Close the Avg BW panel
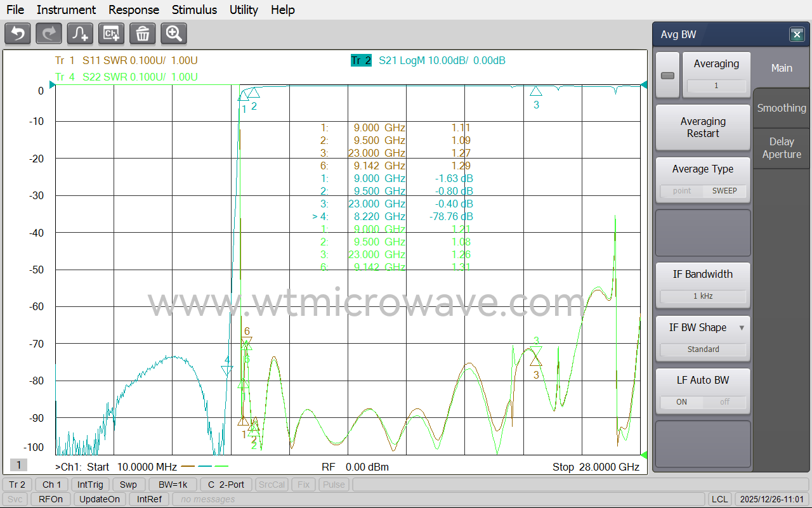The image size is (812, 508). (x=797, y=35)
